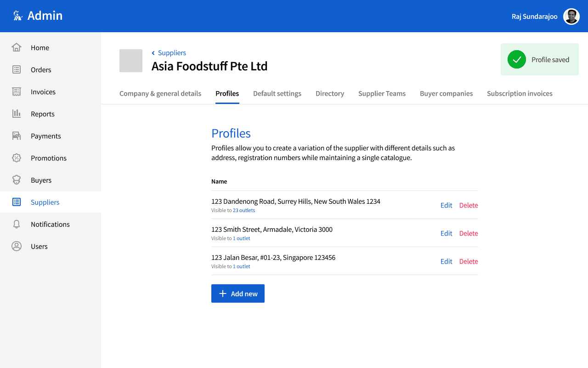Open the Orders icon in sidebar
This screenshot has height=368, width=588.
point(17,69)
